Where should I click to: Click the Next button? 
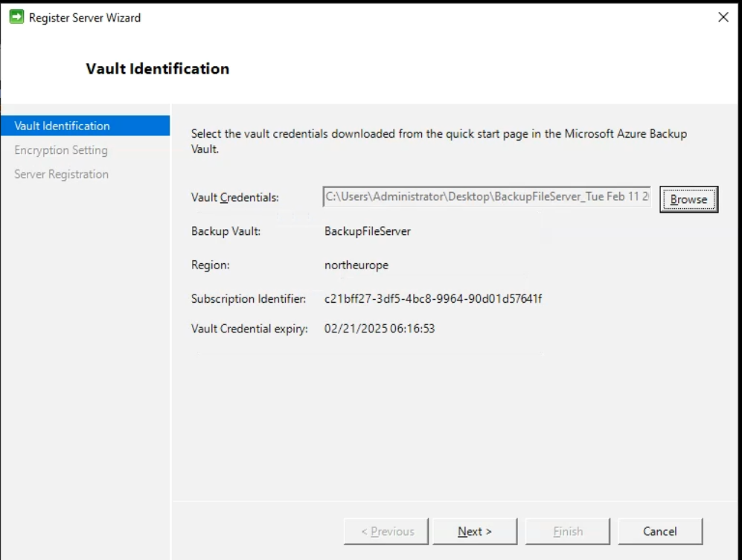tap(475, 531)
